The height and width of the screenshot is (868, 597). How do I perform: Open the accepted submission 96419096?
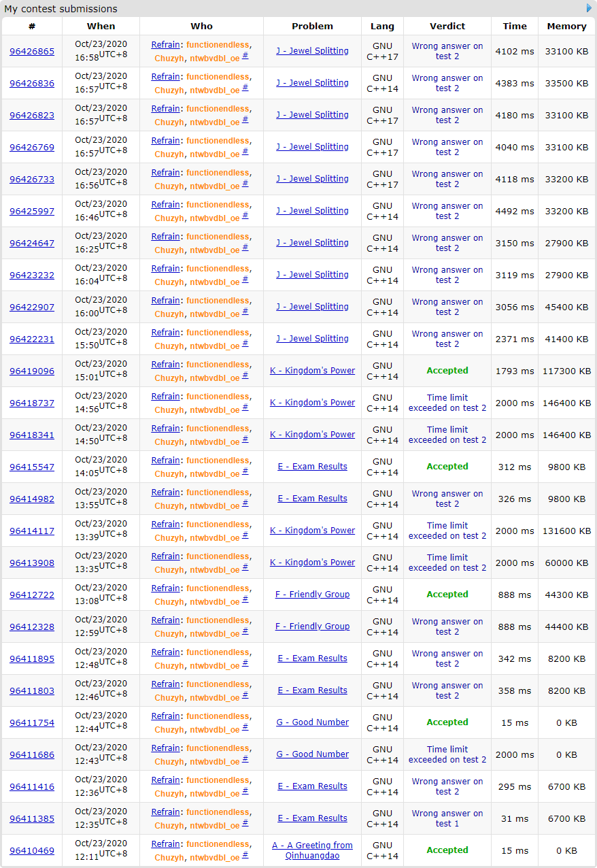[32, 371]
